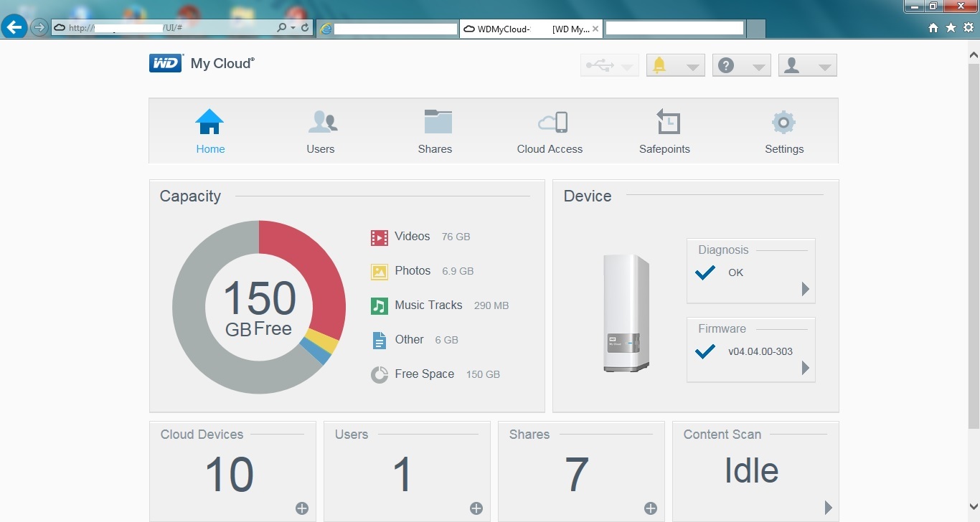The width and height of the screenshot is (980, 522).
Task: Click the Diagnosis OK checkmark icon
Action: coord(705,272)
